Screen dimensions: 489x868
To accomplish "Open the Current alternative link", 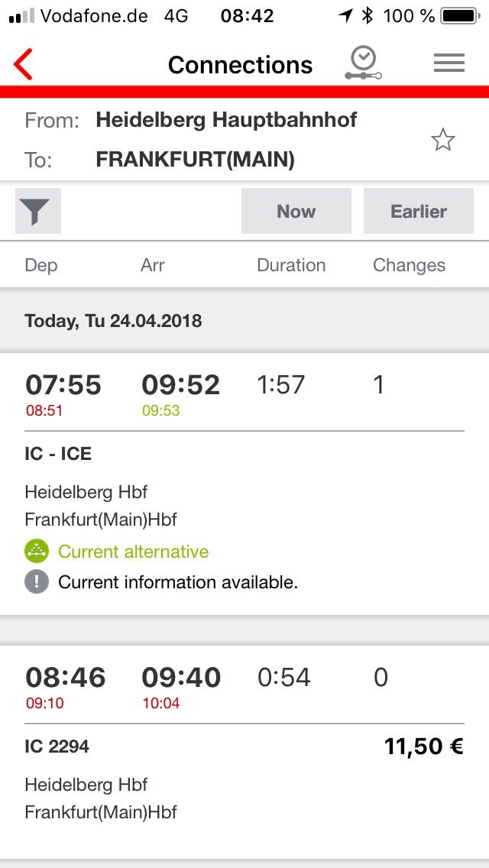I will pyautogui.click(x=134, y=552).
